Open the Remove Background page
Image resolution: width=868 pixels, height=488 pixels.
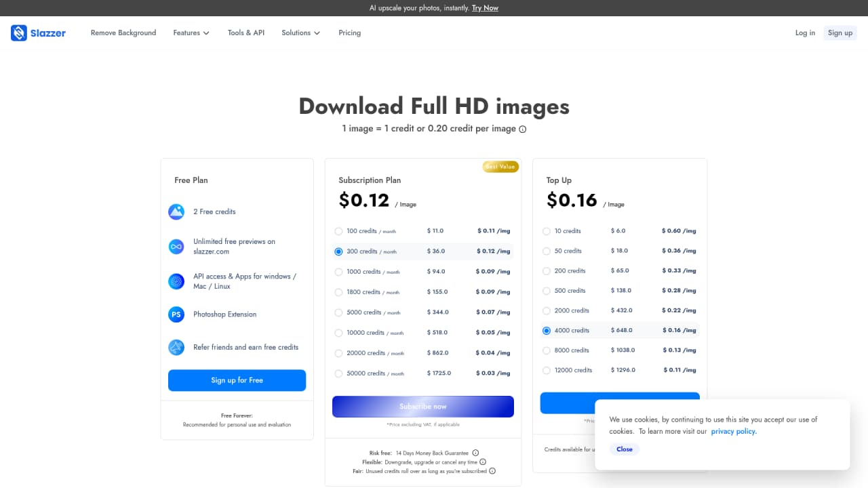pos(123,33)
